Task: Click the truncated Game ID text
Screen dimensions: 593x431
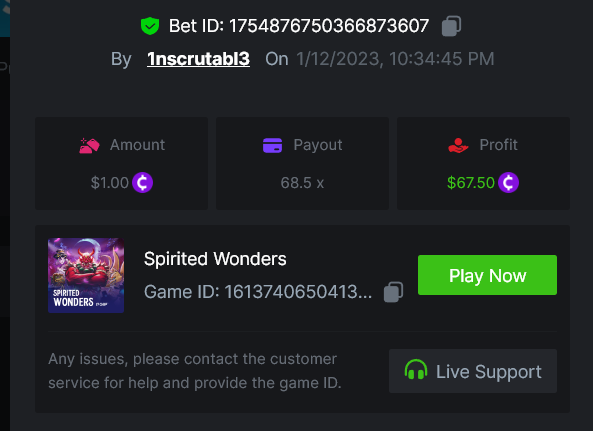Action: click(x=258, y=292)
